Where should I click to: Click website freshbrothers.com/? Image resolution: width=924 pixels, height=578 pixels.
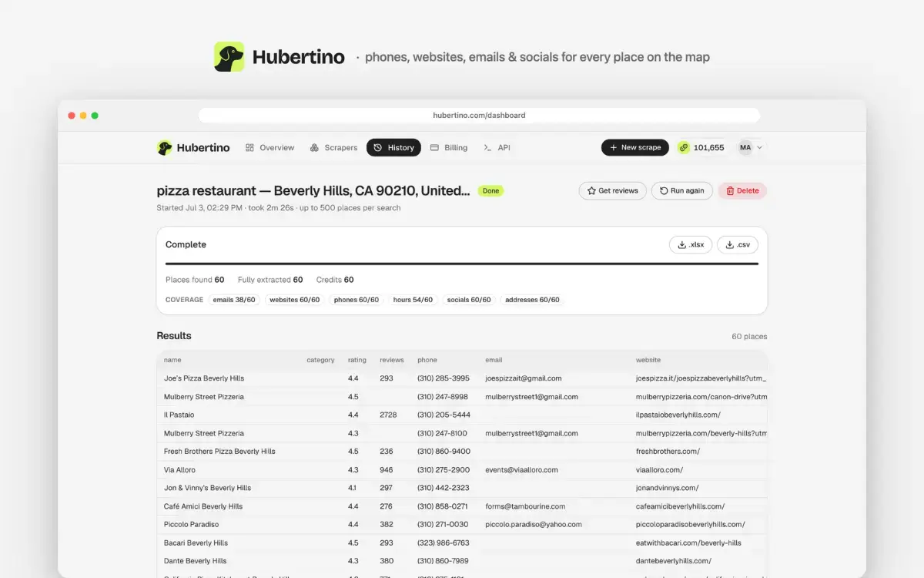[x=668, y=452]
